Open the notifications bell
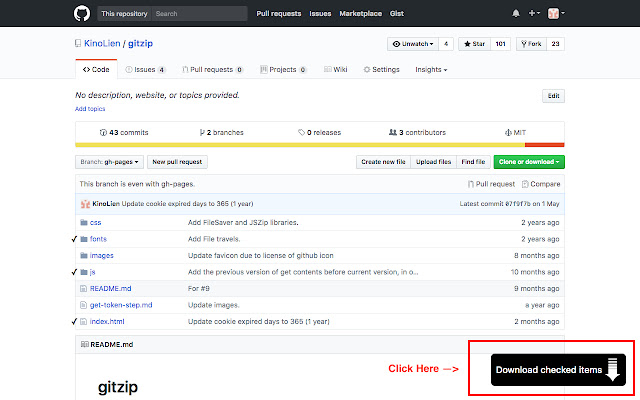 [515, 14]
